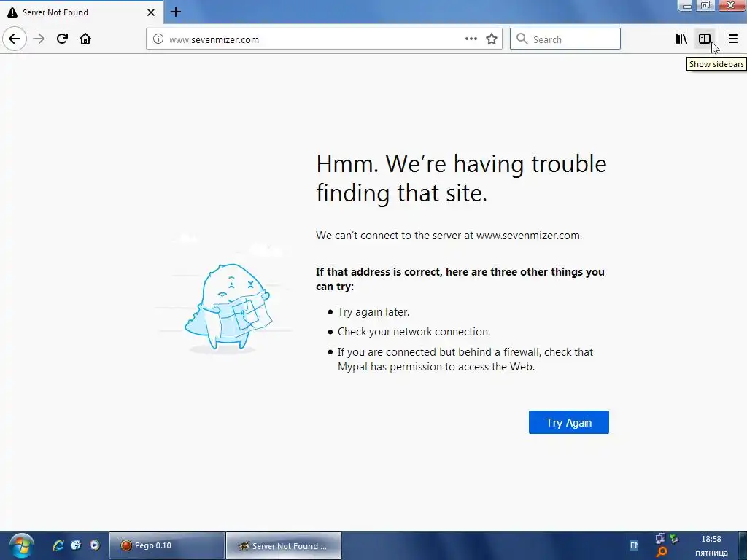Click the orange magnifier tray icon

click(661, 553)
